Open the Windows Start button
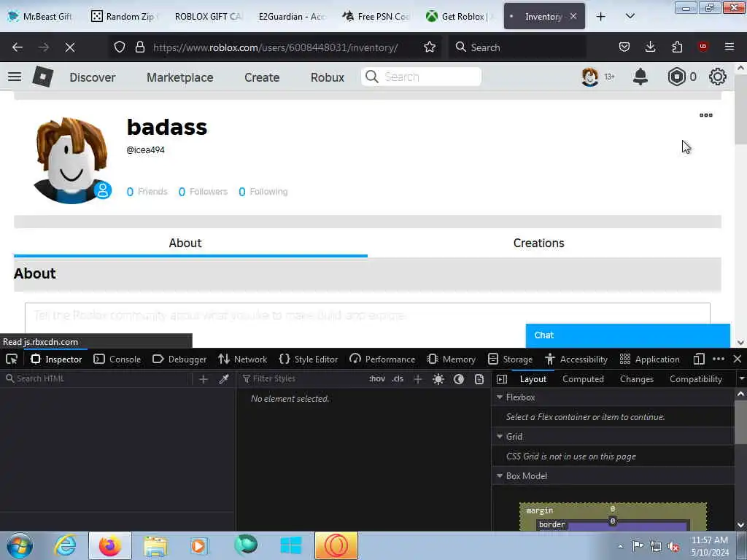 [x=19, y=545]
